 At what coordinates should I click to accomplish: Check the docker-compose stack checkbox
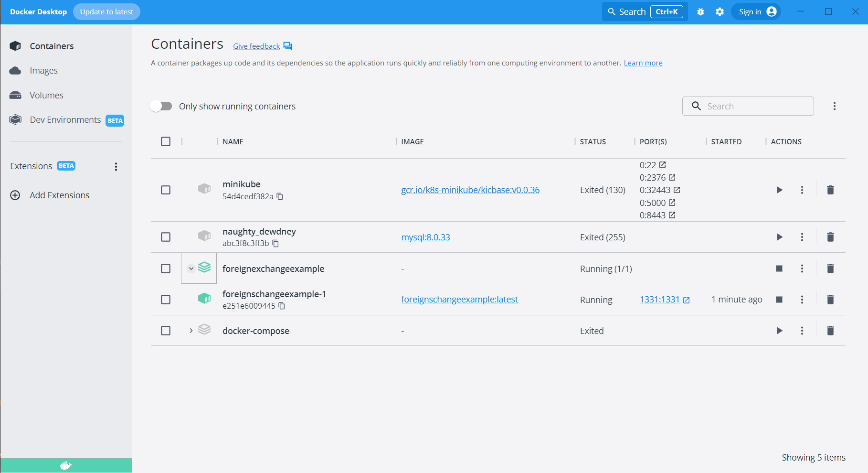[x=166, y=331]
